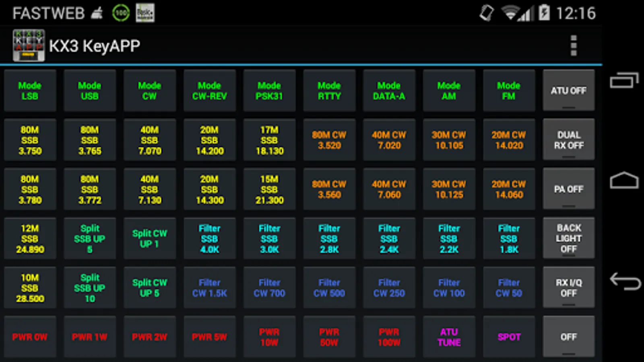644x362 pixels.
Task: Set Filter SSB 2.4K
Action: point(389,239)
